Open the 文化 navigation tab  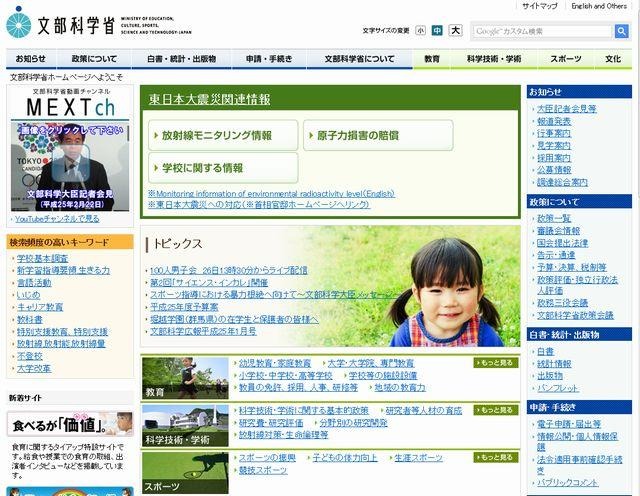coord(613,59)
